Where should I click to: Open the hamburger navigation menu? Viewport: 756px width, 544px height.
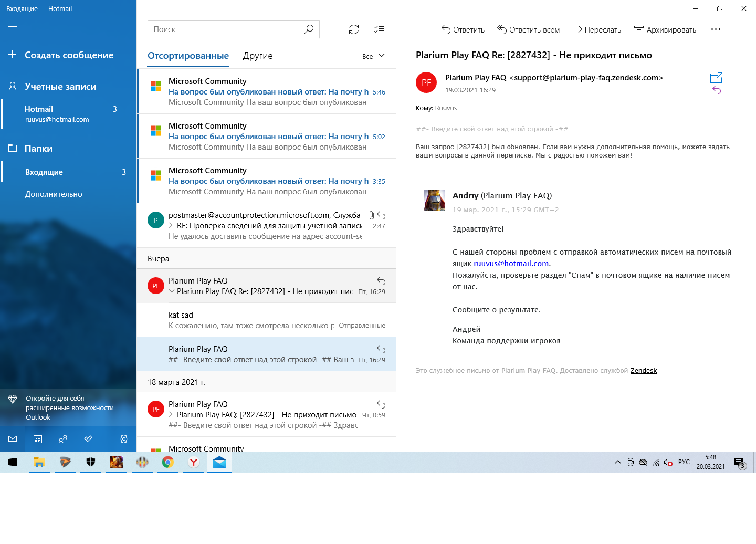coord(13,29)
